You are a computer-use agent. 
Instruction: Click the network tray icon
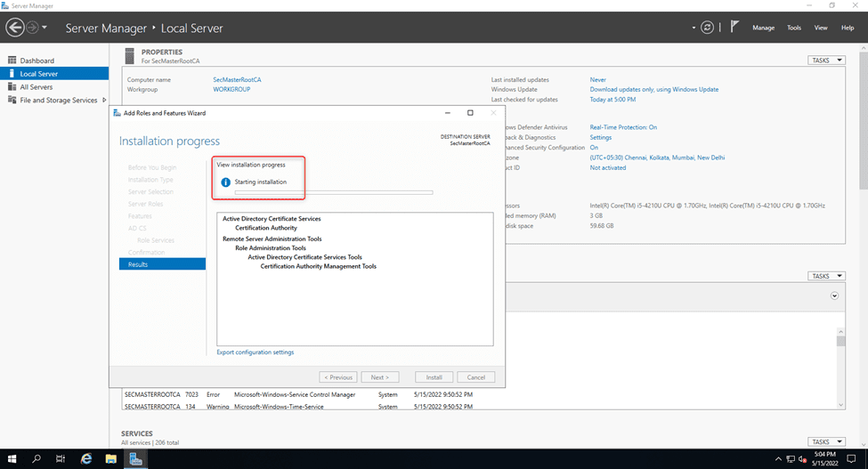tap(791, 459)
